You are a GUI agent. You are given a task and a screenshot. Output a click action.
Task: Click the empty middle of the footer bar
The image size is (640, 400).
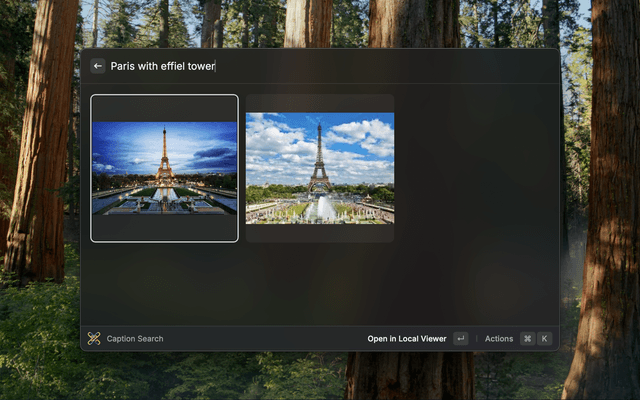[x=260, y=339]
